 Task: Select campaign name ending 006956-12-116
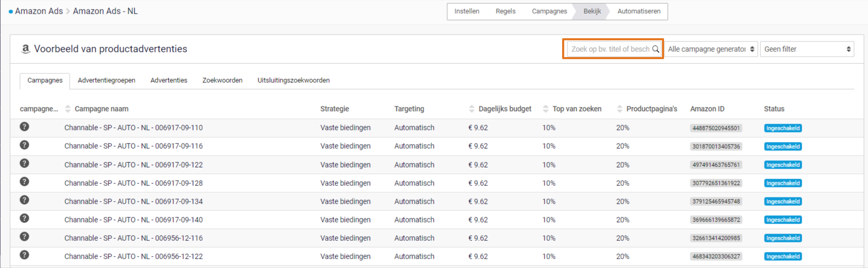coord(133,238)
